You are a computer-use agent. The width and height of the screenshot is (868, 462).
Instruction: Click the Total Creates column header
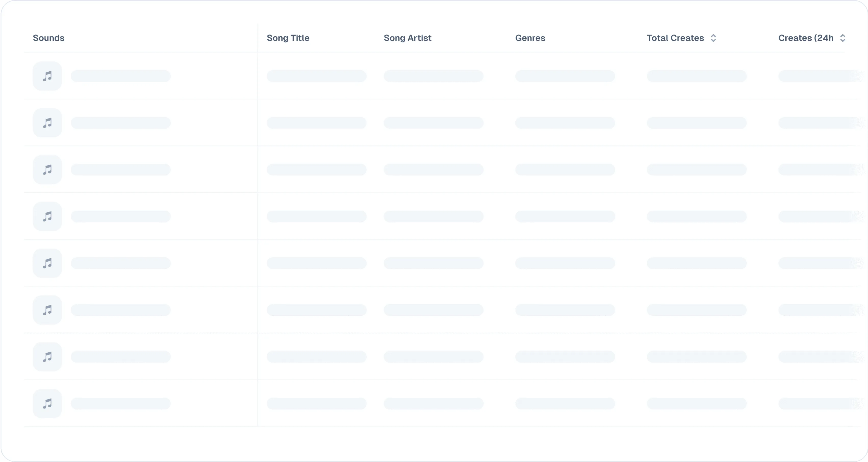pos(675,38)
